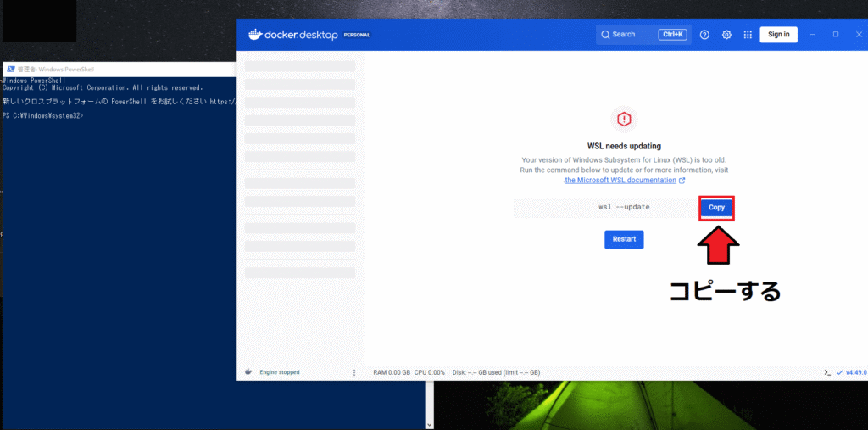Viewport: 868px width, 430px height.
Task: Maximize the Docker Desktop window
Action: click(836, 35)
